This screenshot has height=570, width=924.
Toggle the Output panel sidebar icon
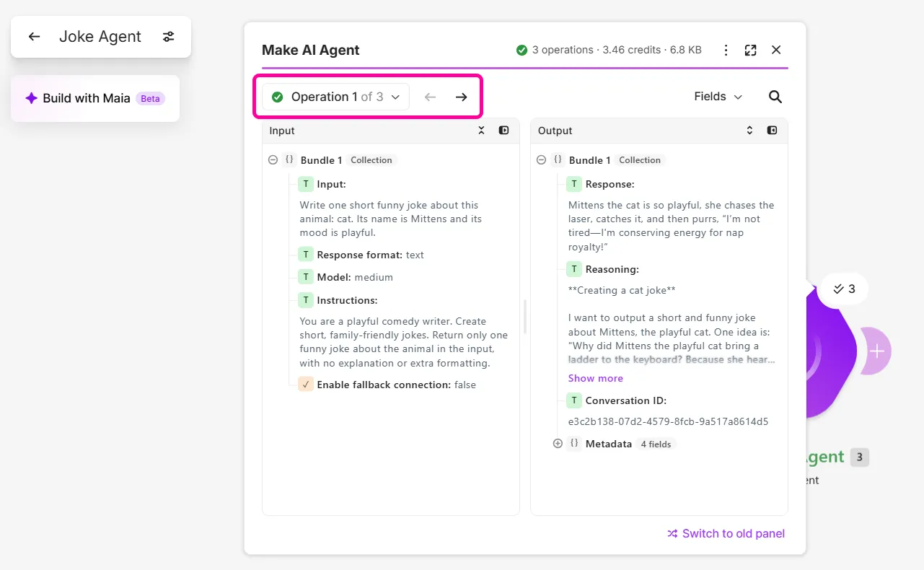coord(773,131)
